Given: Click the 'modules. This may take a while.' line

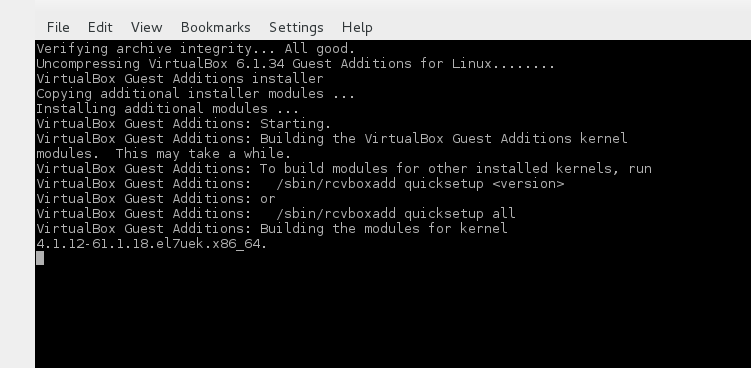Looking at the screenshot, I should pos(164,154).
